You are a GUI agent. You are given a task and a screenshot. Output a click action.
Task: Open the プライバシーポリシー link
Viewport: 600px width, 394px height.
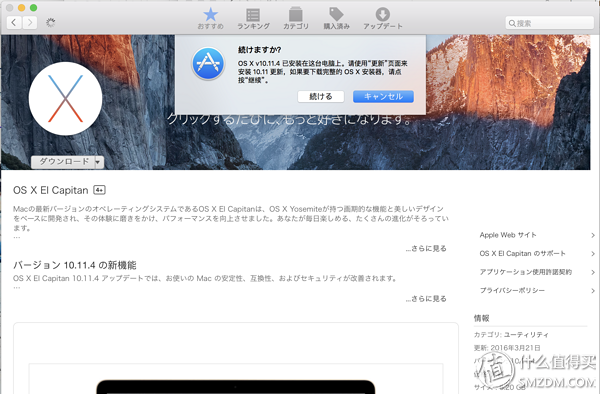point(512,290)
